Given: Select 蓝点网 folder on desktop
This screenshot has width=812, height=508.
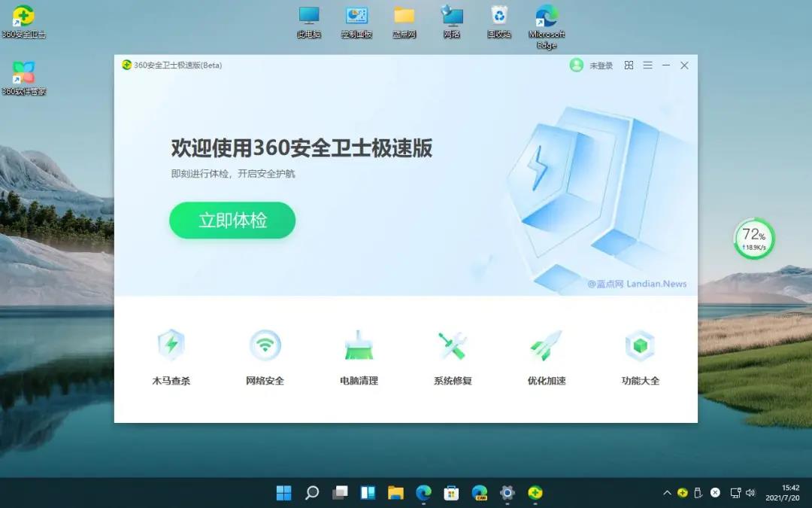Looking at the screenshot, I should click(x=404, y=23).
